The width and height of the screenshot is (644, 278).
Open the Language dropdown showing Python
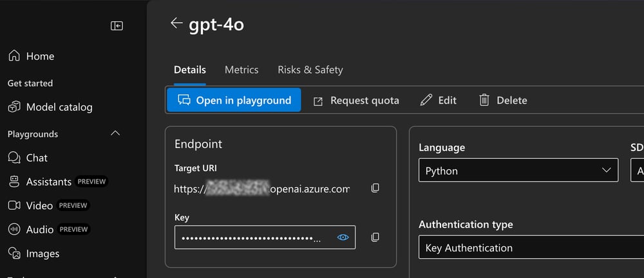pyautogui.click(x=518, y=171)
